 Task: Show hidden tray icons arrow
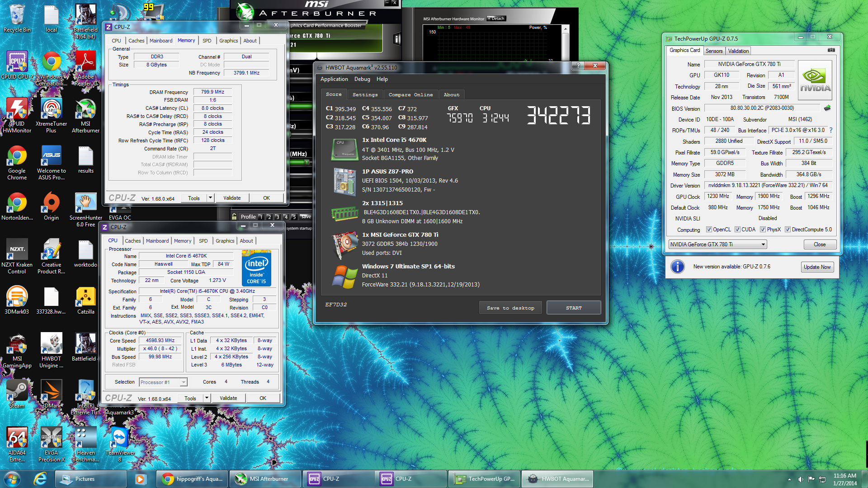[x=789, y=479]
